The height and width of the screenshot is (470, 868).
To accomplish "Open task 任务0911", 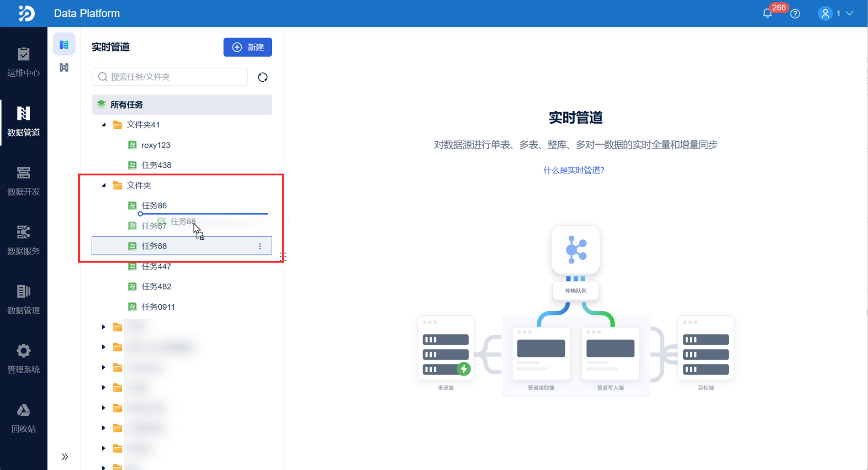I will click(x=158, y=307).
